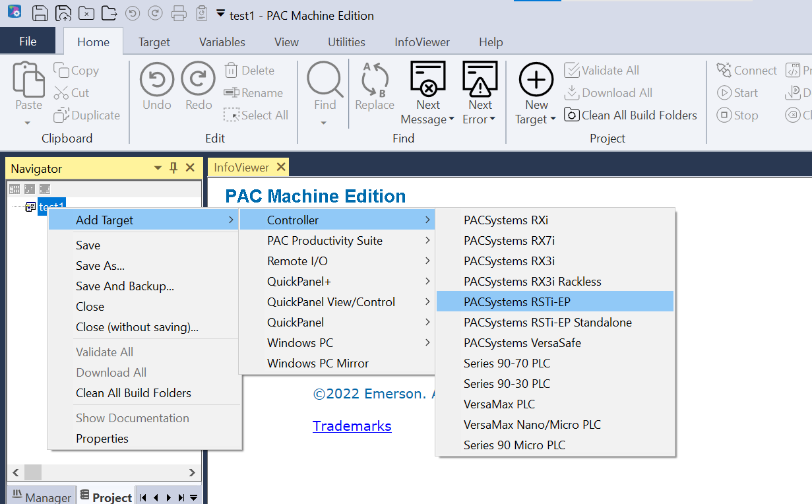Screen dimensions: 812x504
Task: Click the save-with-upload-arrow icon in title bar
Action: (63, 13)
